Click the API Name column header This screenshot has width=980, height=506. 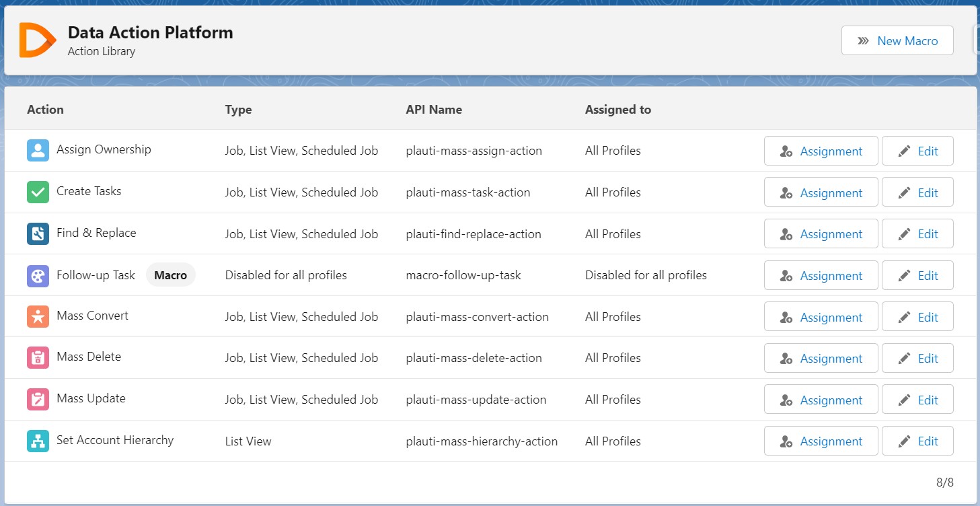click(x=434, y=109)
